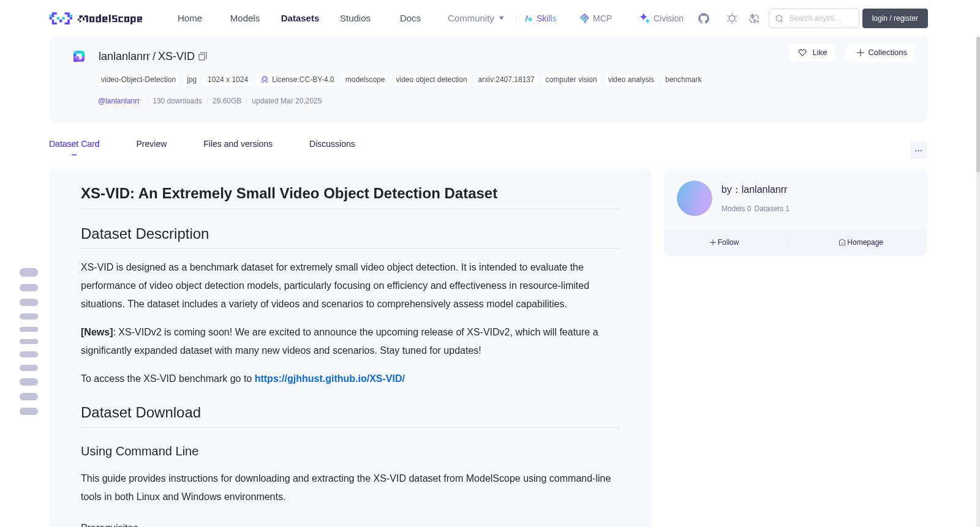The image size is (980, 527).
Task: Open the three-dots more options button
Action: [919, 150]
